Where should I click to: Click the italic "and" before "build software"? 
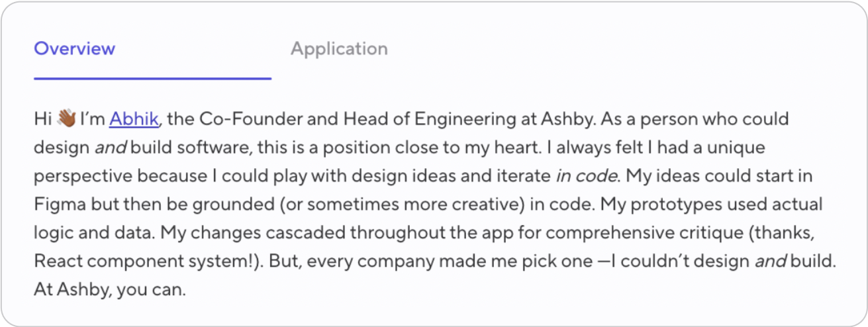coord(109,148)
